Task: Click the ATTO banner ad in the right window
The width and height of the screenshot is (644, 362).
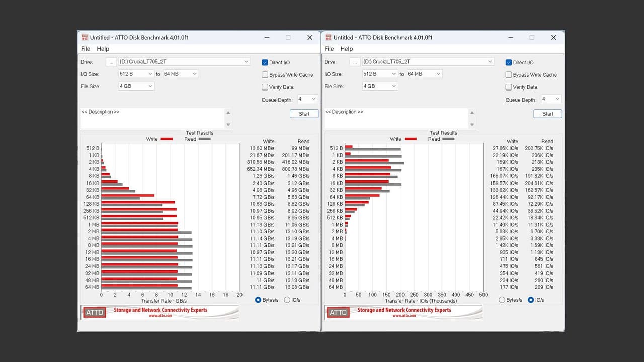Action: tap(404, 312)
